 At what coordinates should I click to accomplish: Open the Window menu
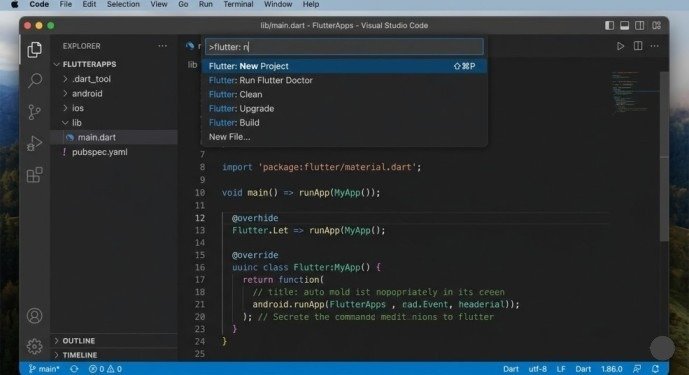(x=278, y=4)
